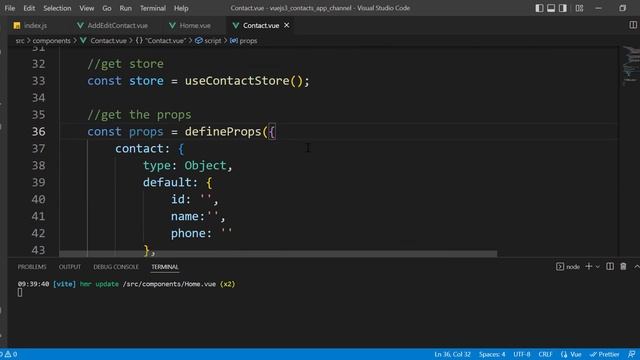The width and height of the screenshot is (640, 360).
Task: Open the Output panel tab
Action: coord(70,267)
